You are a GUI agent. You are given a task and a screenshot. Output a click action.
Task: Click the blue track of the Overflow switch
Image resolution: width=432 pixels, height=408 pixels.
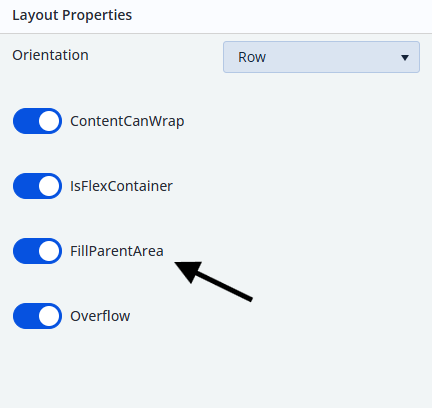[25, 316]
